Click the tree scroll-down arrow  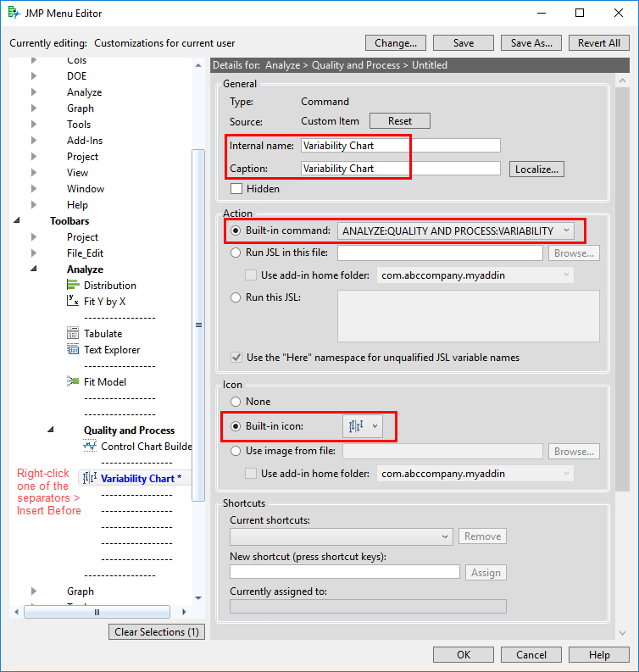pos(198,598)
